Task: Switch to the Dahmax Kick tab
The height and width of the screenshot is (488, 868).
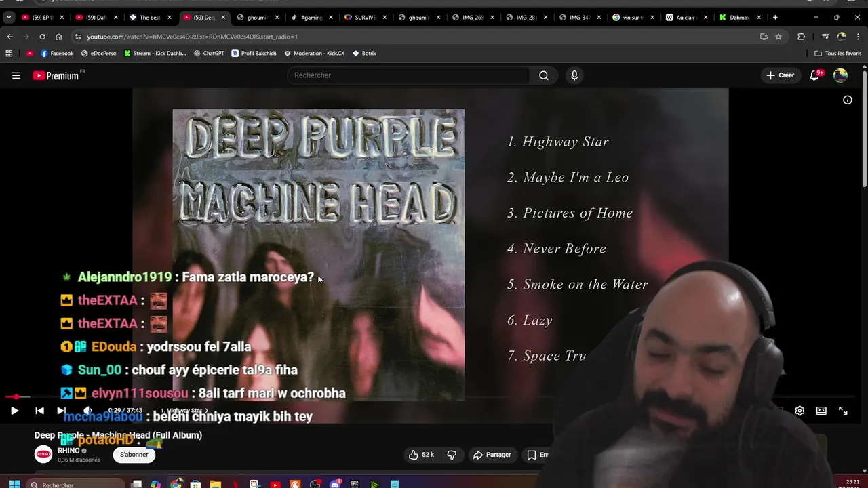Action: tap(740, 17)
